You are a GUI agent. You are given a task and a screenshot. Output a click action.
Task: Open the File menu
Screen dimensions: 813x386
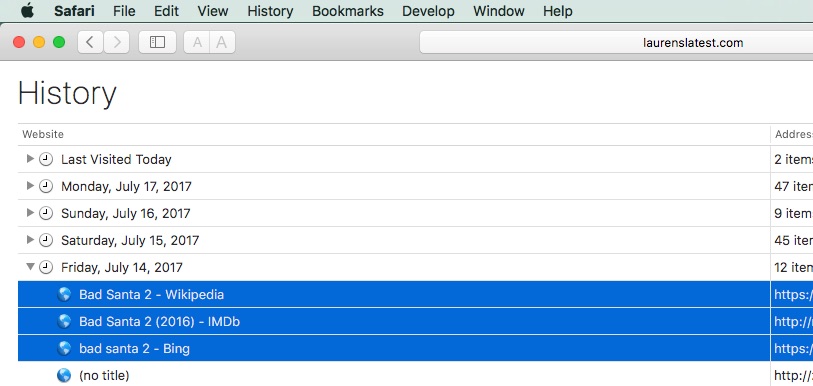coord(124,11)
